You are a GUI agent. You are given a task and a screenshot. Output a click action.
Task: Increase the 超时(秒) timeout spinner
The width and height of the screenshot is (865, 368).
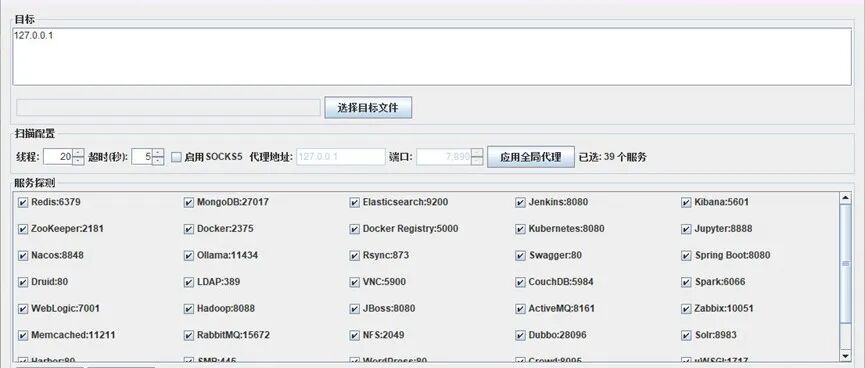[x=158, y=153]
